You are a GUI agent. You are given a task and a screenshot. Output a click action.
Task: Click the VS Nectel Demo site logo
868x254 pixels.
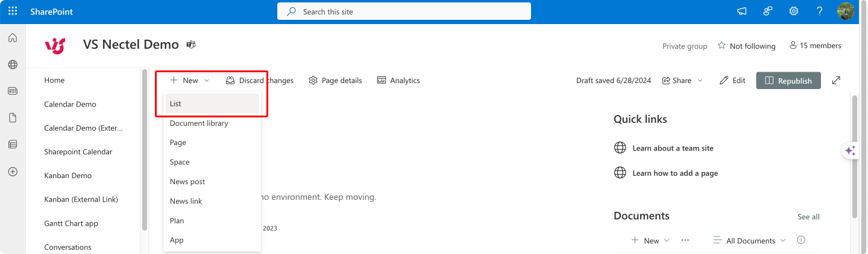[x=55, y=45]
